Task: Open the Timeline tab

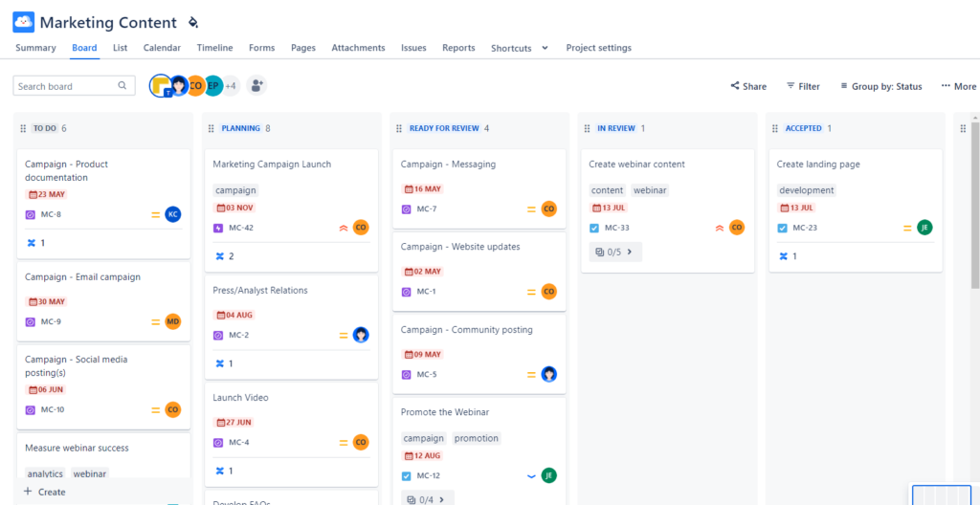Action: pos(214,48)
